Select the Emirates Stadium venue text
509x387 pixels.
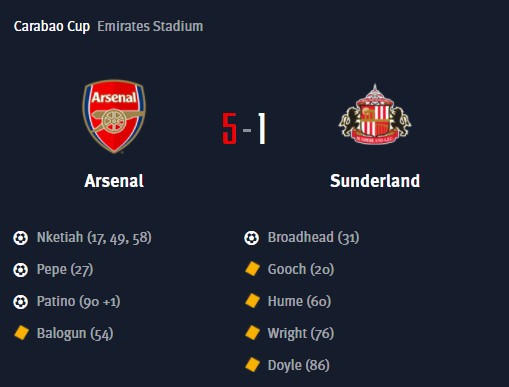coord(150,26)
